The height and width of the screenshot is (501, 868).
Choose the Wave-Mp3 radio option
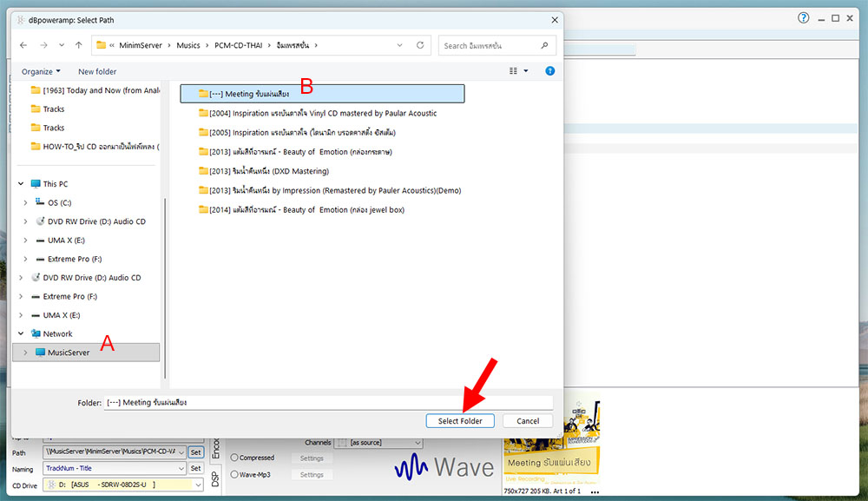pos(234,475)
